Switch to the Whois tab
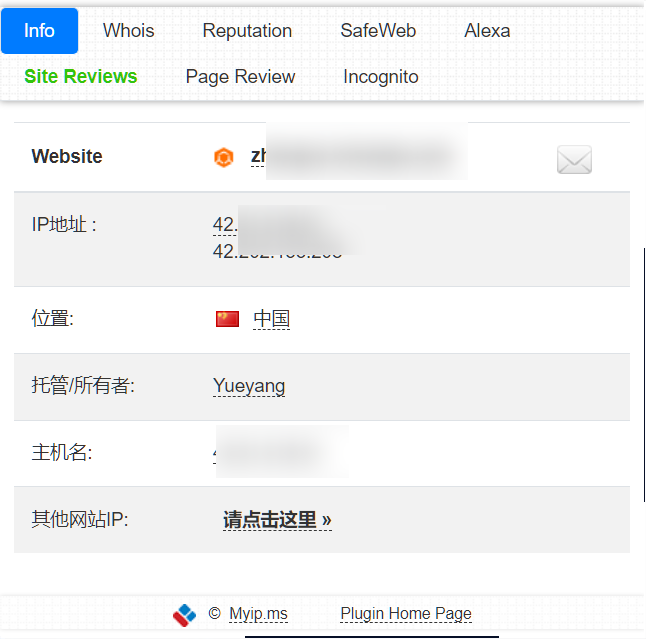646x639 pixels. [x=129, y=31]
